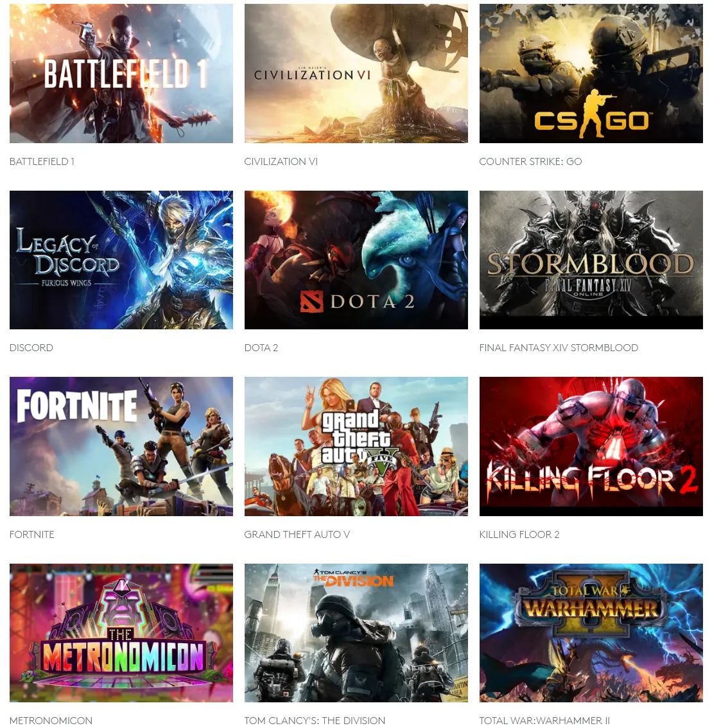Follow the FORTNITE text link
The width and height of the screenshot is (712, 728).
point(31,534)
